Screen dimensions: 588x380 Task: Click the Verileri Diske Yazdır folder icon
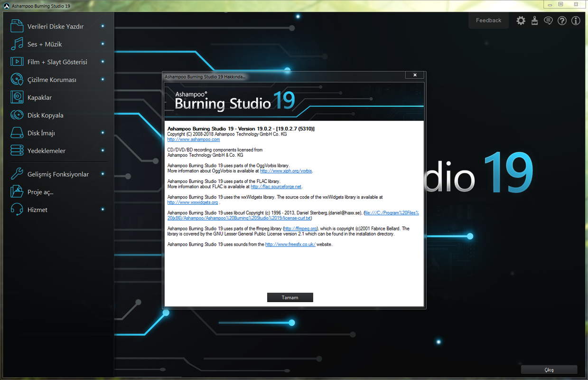[x=17, y=26]
